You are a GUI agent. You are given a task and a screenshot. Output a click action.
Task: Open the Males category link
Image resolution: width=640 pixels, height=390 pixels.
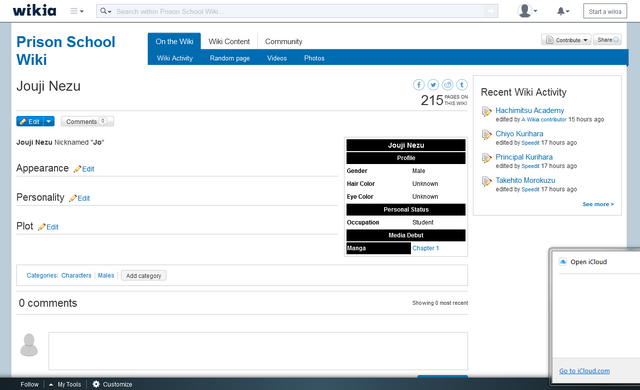click(x=106, y=275)
